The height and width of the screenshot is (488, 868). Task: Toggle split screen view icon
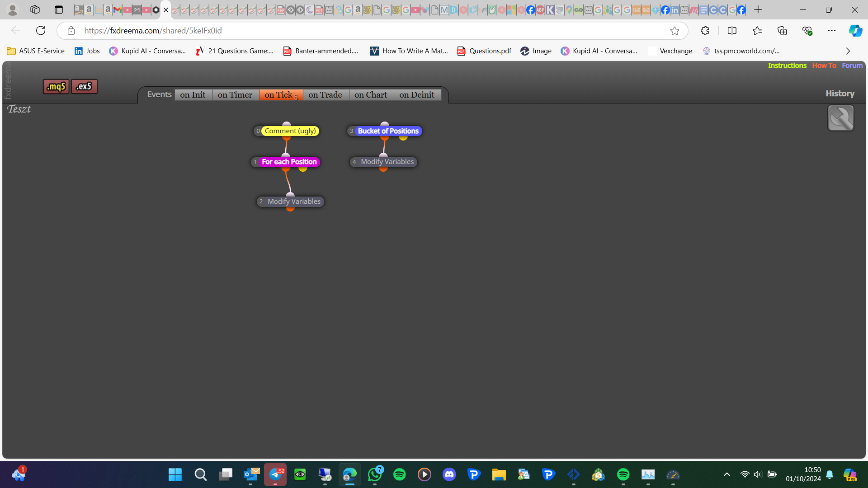[732, 31]
